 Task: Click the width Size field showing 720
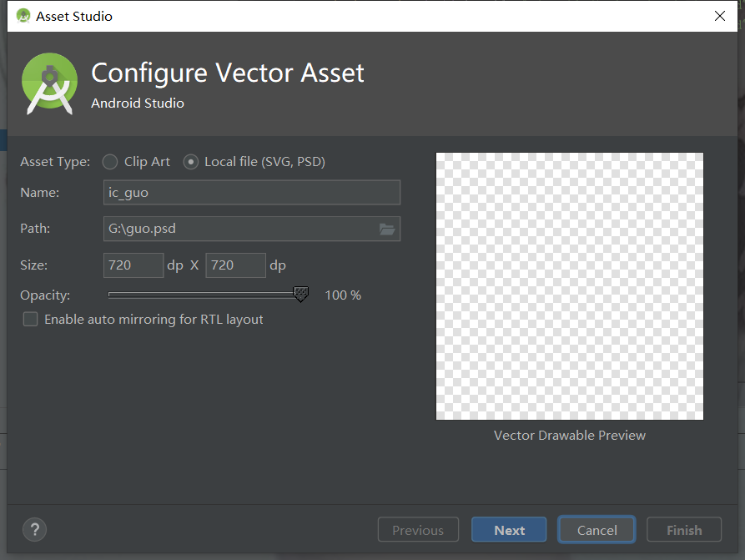133,265
